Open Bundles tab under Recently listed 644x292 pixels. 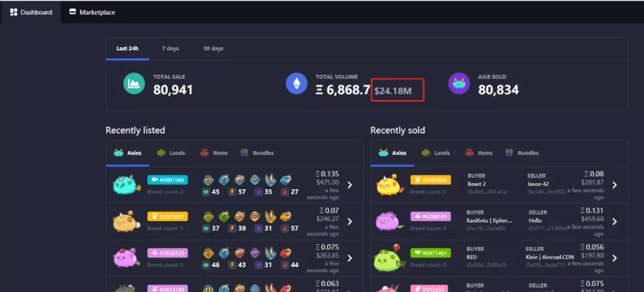[x=257, y=153]
